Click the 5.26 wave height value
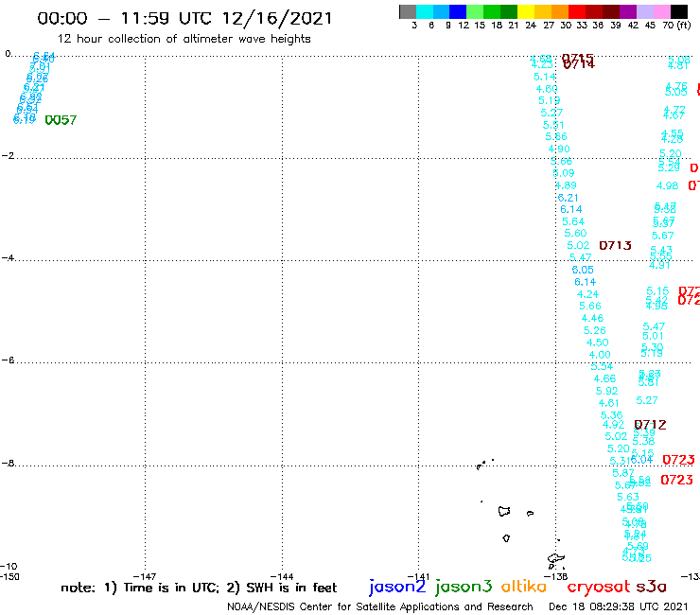 tap(595, 330)
